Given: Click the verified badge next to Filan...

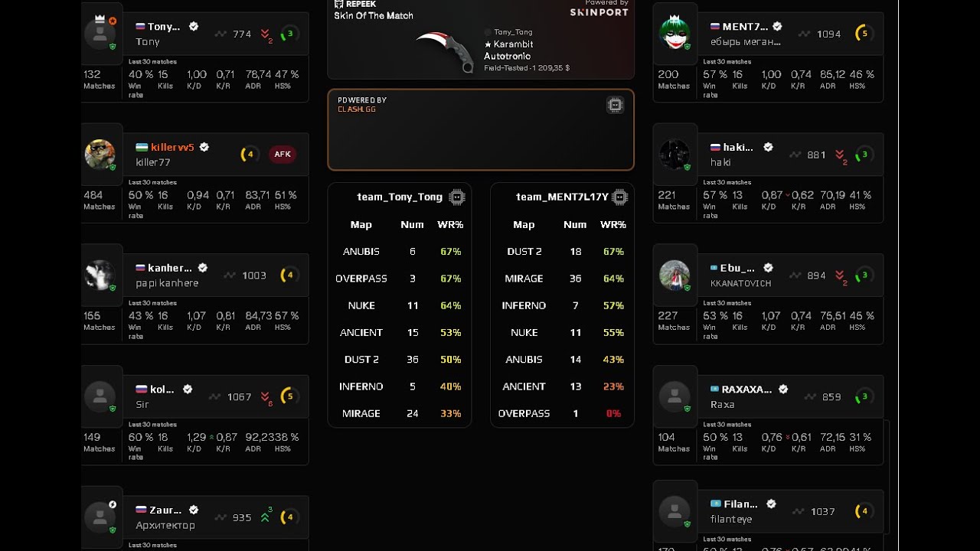Looking at the screenshot, I should coord(771,504).
